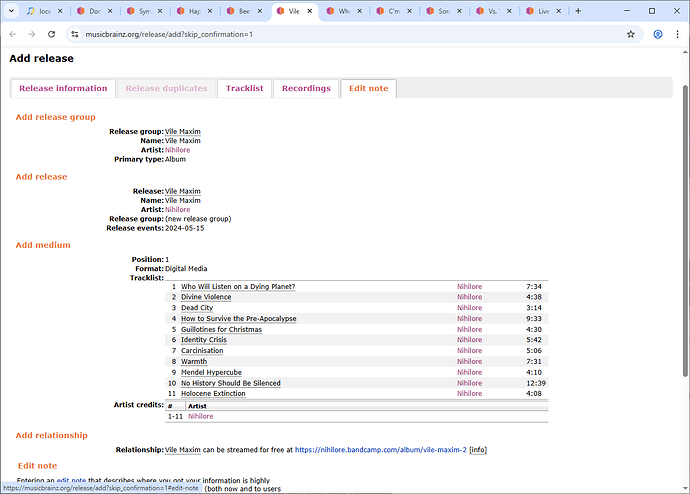The image size is (690, 494).
Task: Select the Edit note tab
Action: pyautogui.click(x=369, y=88)
